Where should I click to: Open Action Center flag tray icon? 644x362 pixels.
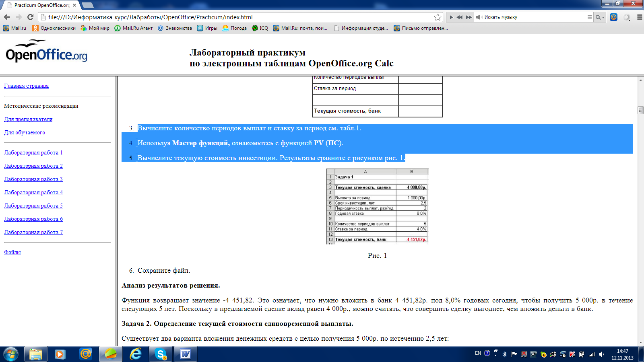[514, 354]
